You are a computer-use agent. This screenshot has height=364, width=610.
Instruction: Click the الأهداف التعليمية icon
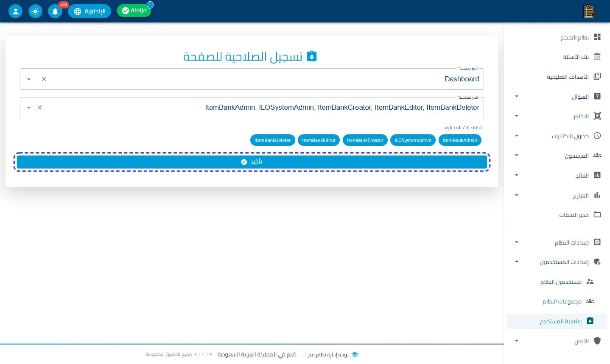[x=597, y=77]
